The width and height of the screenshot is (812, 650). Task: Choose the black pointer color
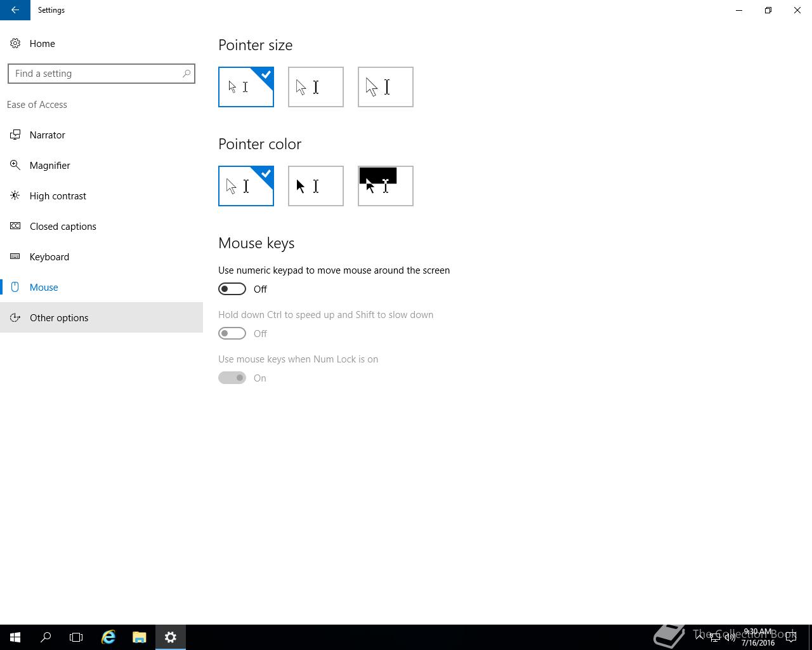click(x=316, y=186)
